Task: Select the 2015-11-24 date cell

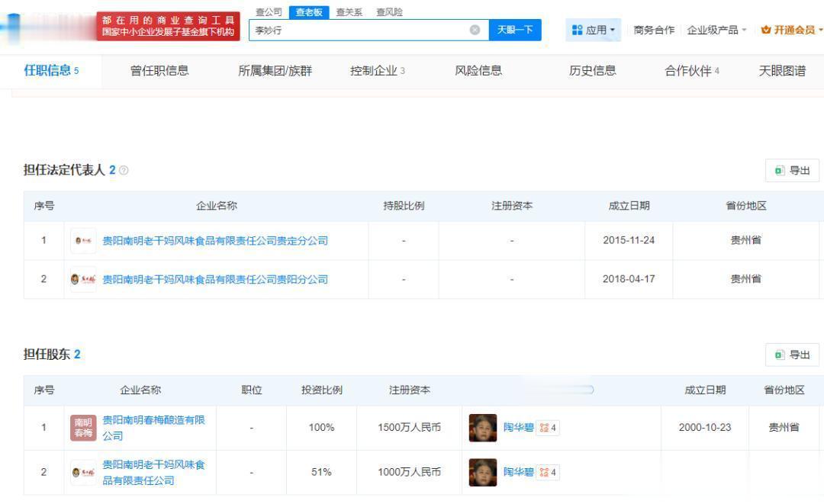Action: pos(629,240)
